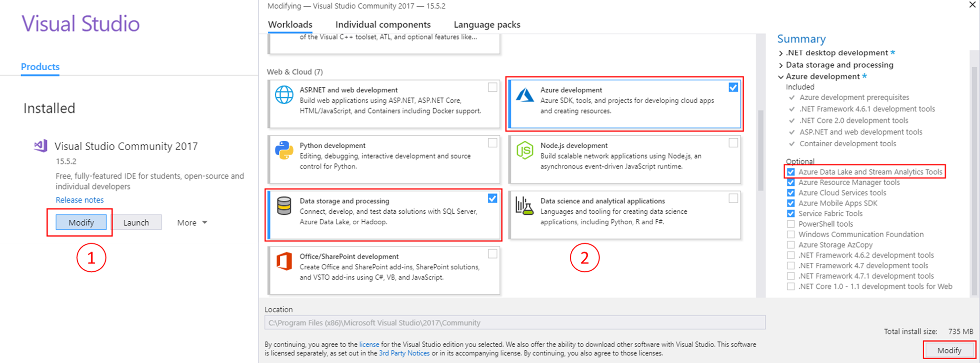This screenshot has height=363, width=980.
Task: Click 'Azure development prerequisites' included item
Action: (x=854, y=97)
